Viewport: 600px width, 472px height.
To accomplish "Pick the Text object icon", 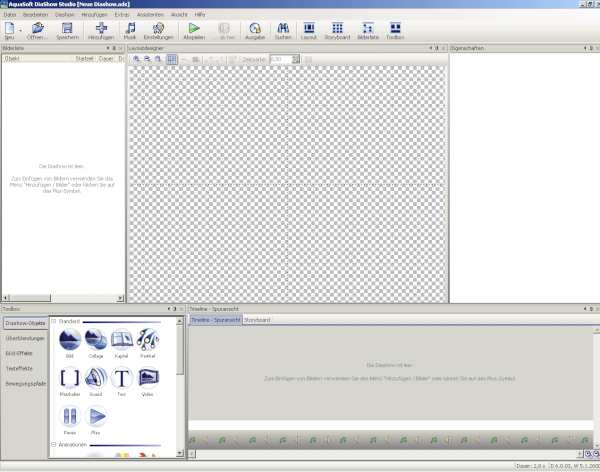I will [x=122, y=379].
